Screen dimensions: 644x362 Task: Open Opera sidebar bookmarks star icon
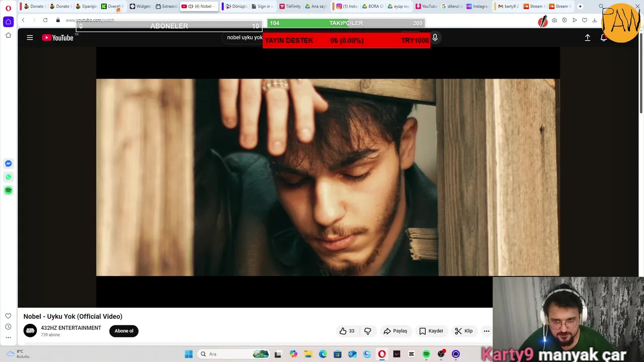[8, 35]
